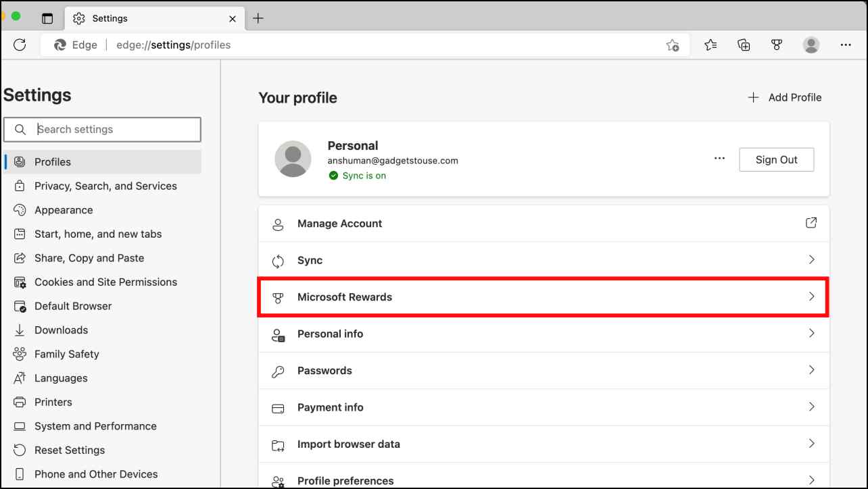This screenshot has height=489, width=868.
Task: Open Default Browser settings
Action: [x=102, y=306]
